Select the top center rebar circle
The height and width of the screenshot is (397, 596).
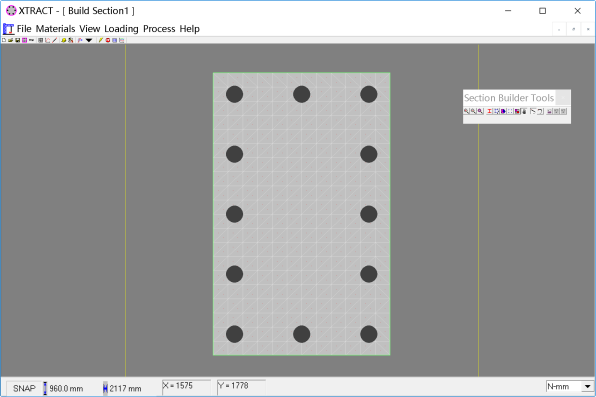[301, 94]
